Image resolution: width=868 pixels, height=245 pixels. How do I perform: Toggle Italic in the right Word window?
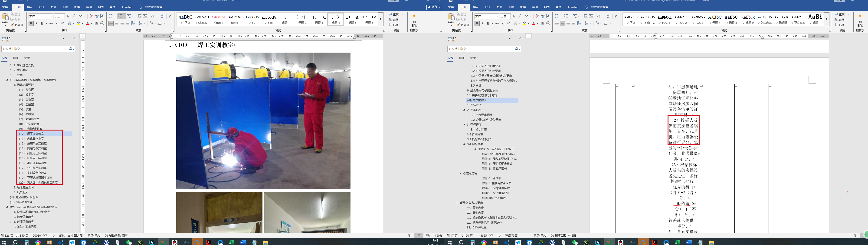[x=482, y=23]
